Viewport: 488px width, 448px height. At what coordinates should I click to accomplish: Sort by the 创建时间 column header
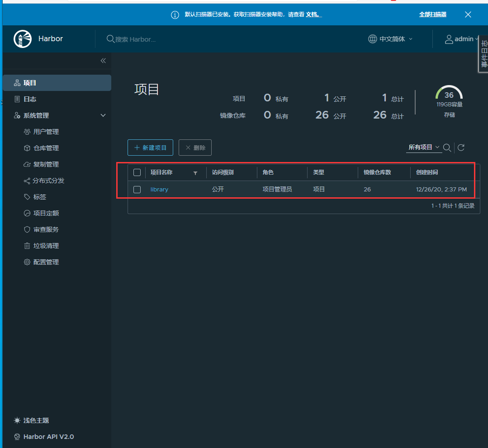tap(427, 172)
